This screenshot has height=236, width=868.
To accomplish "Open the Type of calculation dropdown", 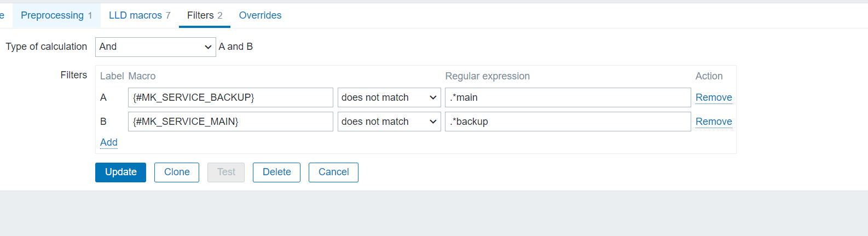I will [155, 47].
